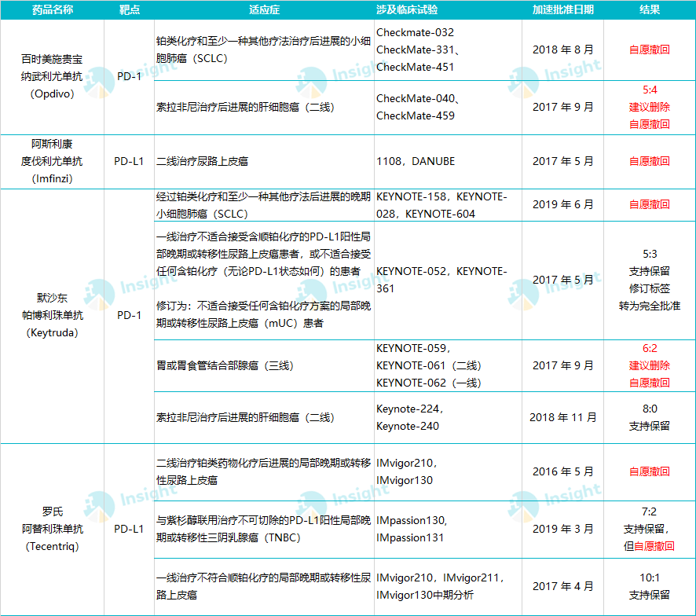
Task: Select the 度伐利尤单抗 (Imfinzi) drug cell
Action: coord(53,162)
